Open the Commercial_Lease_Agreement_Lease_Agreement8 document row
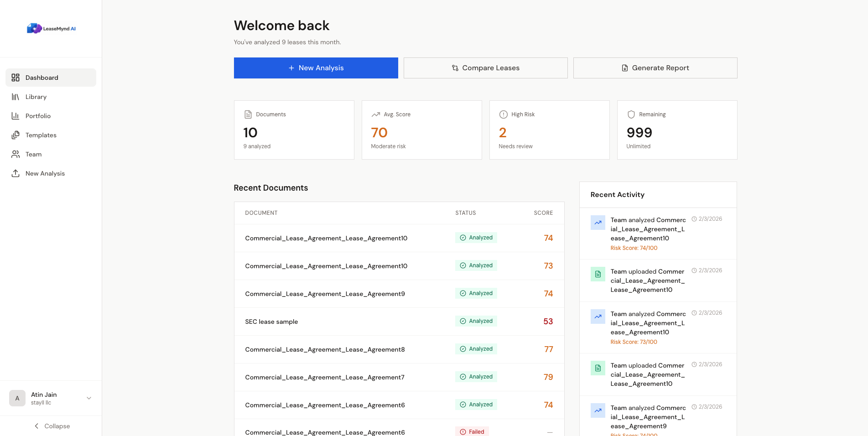Image resolution: width=868 pixels, height=436 pixels. (324, 349)
